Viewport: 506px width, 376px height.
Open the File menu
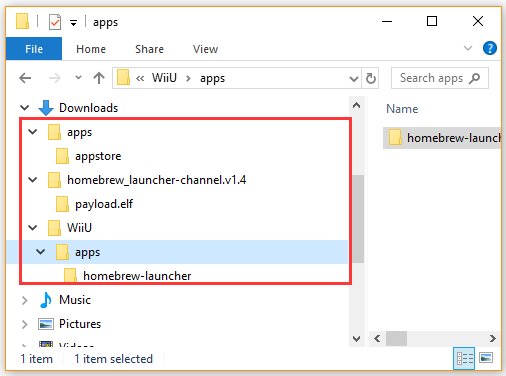click(x=34, y=49)
